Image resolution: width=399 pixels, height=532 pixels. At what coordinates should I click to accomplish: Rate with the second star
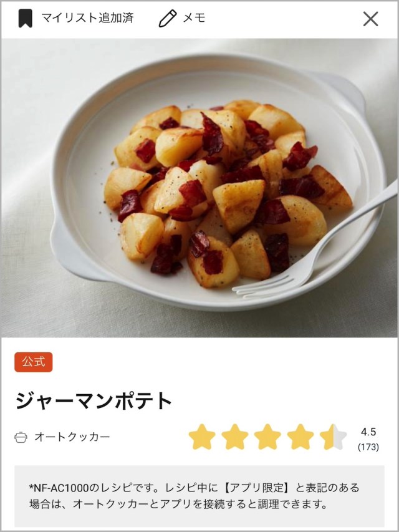(235, 437)
